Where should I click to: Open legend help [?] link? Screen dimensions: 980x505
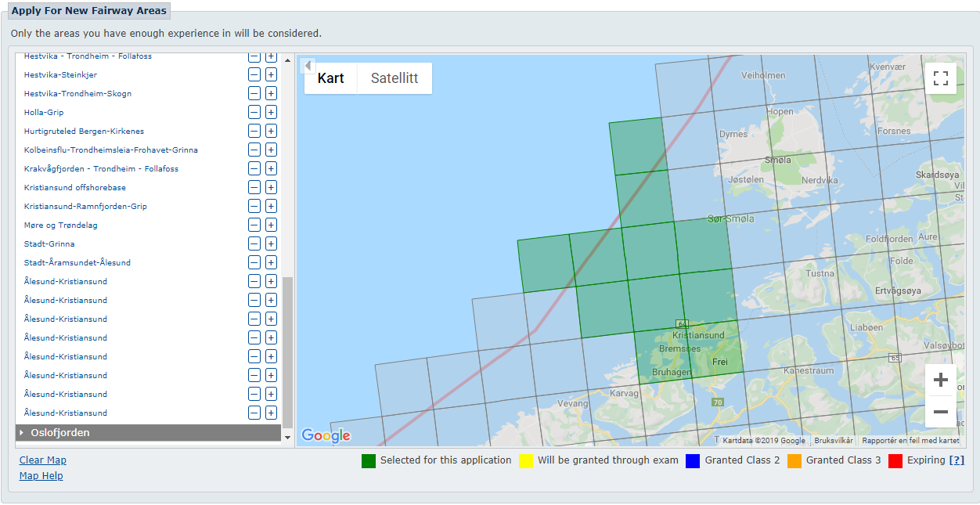point(957,460)
